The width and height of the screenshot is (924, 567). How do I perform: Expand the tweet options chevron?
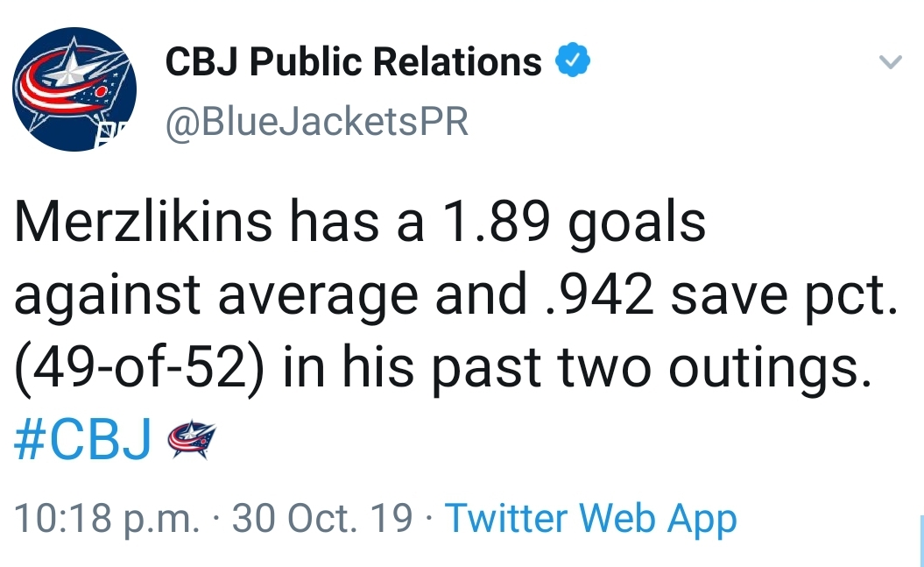pyautogui.click(x=890, y=61)
